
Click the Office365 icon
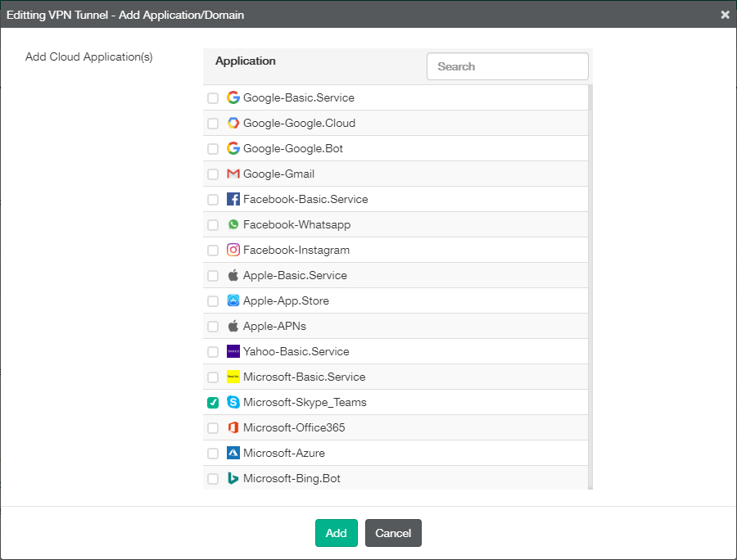coord(233,427)
